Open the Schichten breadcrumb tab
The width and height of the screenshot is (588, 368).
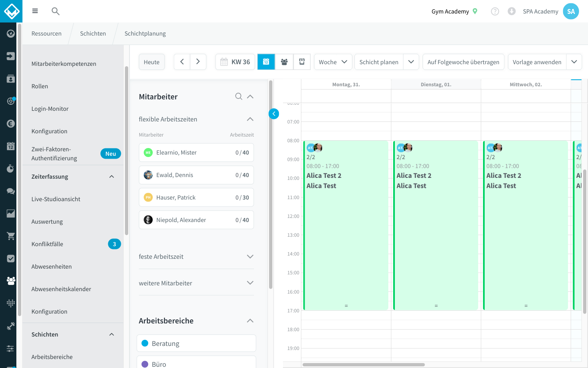[93, 34]
